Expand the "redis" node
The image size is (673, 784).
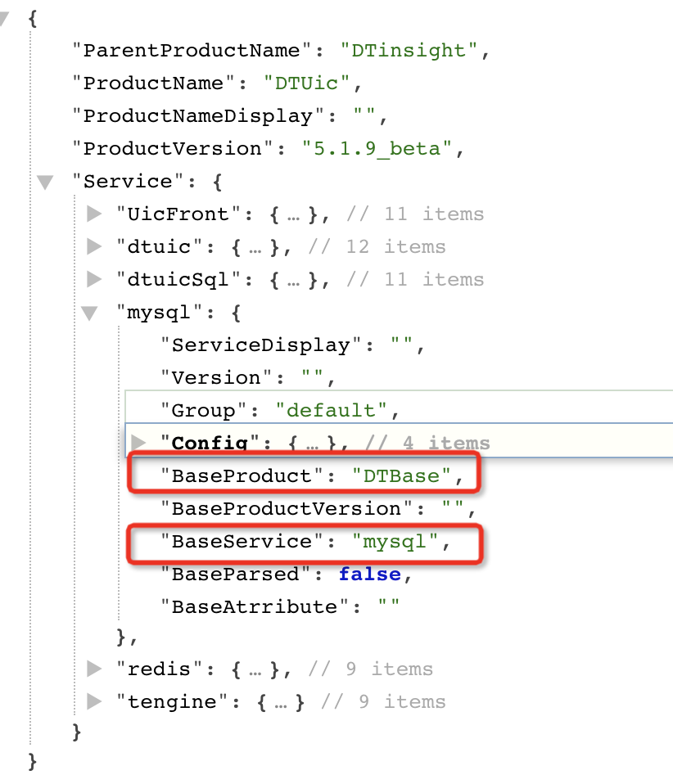94,669
